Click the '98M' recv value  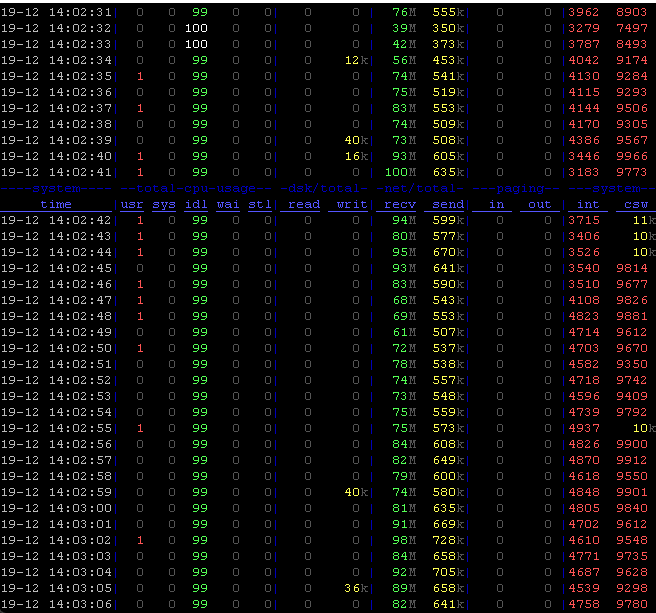coord(404,540)
